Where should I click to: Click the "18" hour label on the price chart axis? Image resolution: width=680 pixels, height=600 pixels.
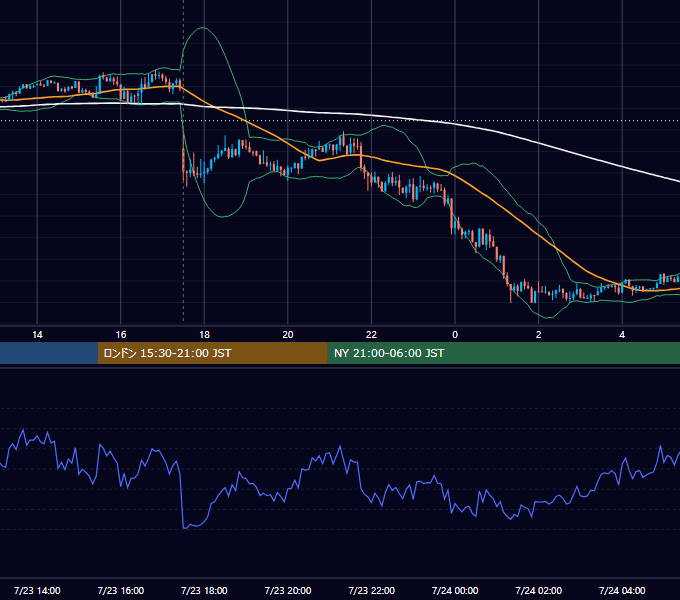click(x=204, y=335)
